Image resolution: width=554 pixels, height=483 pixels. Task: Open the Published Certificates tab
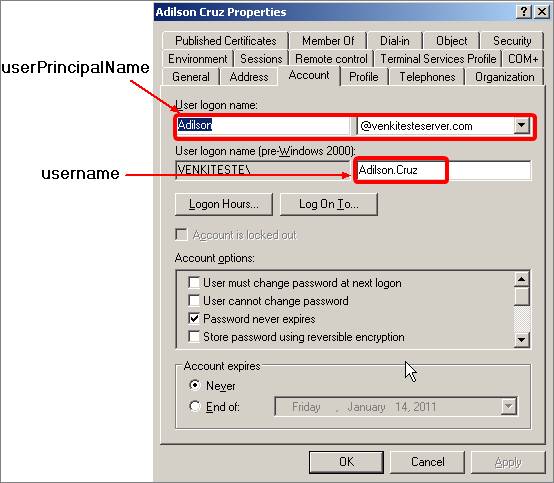(x=225, y=41)
